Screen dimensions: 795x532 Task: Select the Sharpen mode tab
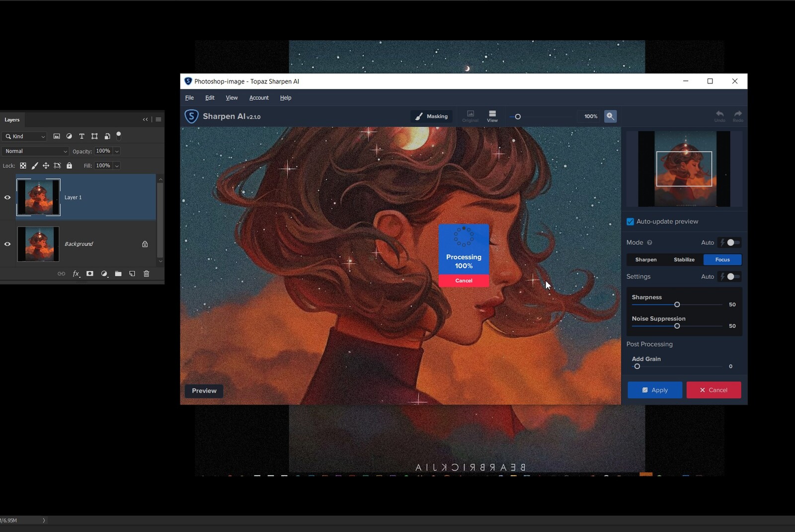pyautogui.click(x=646, y=260)
